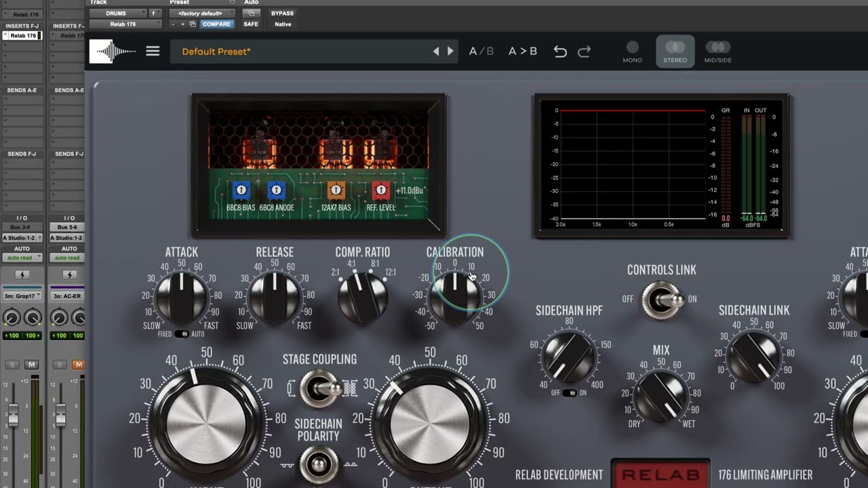Open the AC-ER auto read dropdown
The image size is (868, 488).
(x=68, y=258)
